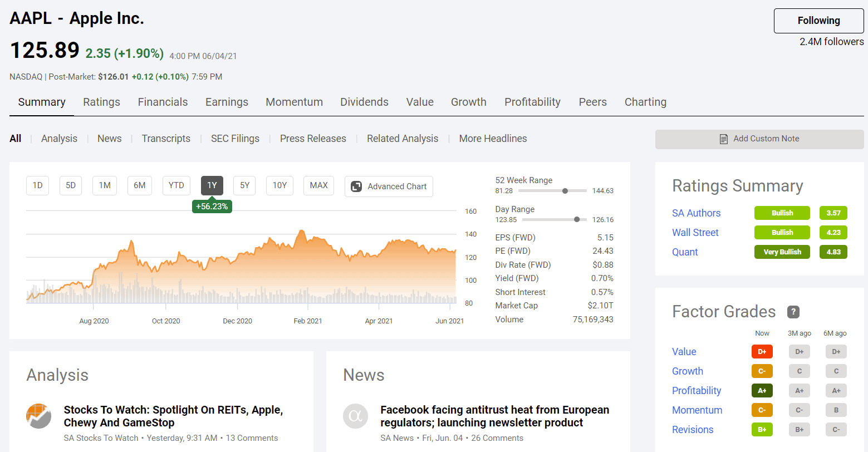Go to the Dividends tab
Screen dimensions: 868x452
coord(364,102)
